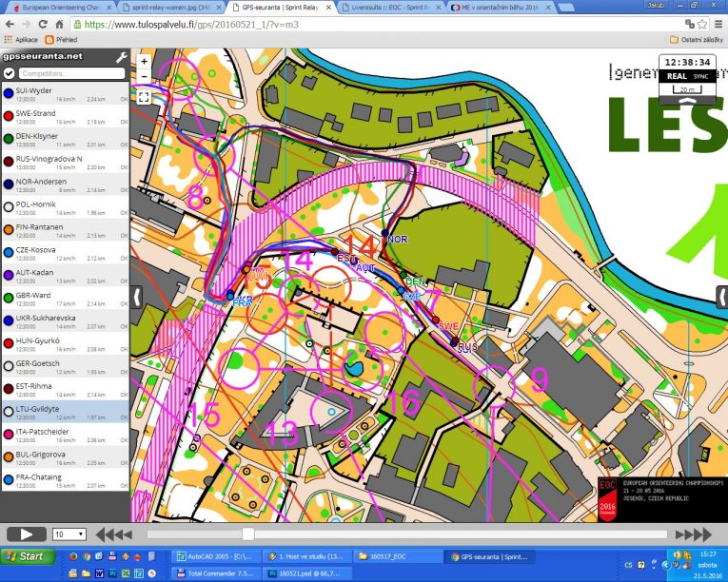Go to browser home page
The width and height of the screenshot is (728, 582).
point(59,24)
